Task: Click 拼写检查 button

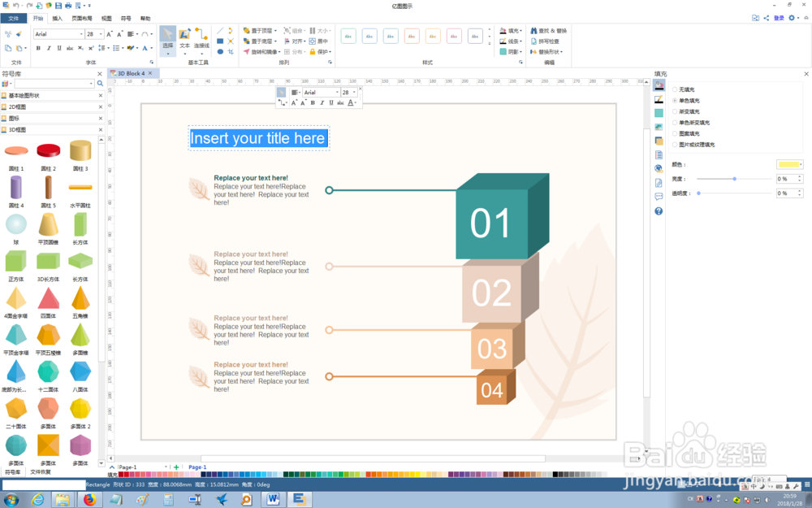Action: [x=545, y=41]
